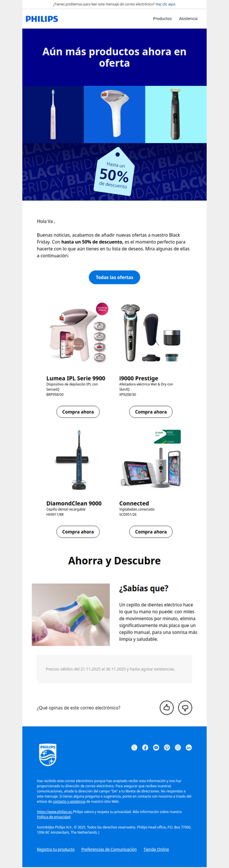Open the Facebook social icon
Image resolution: width=229 pixels, height=868 pixels.
coord(145,748)
